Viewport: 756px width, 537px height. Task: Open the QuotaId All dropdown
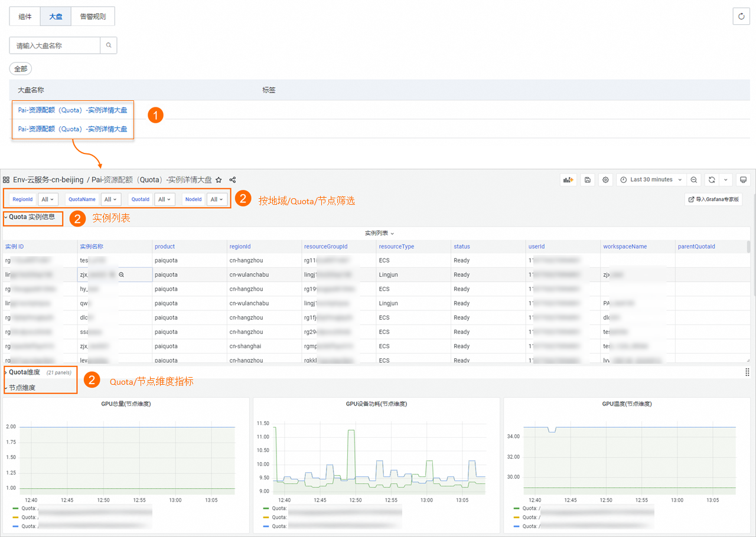coord(165,199)
